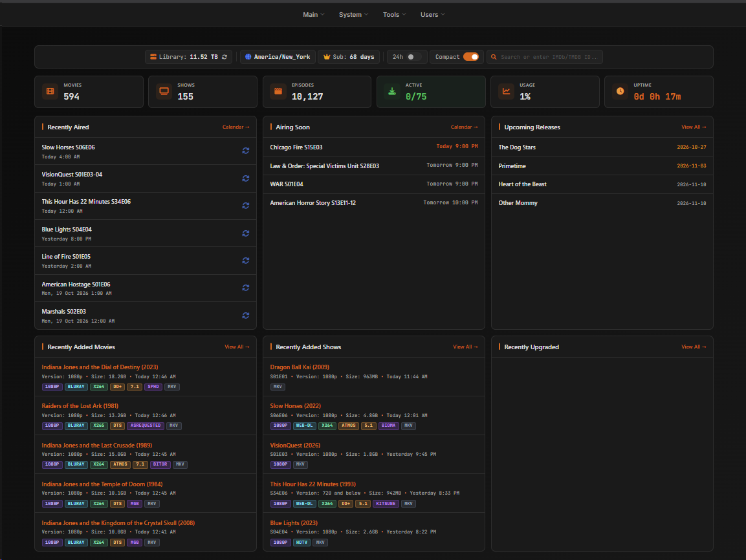Expand the System menu

click(353, 15)
